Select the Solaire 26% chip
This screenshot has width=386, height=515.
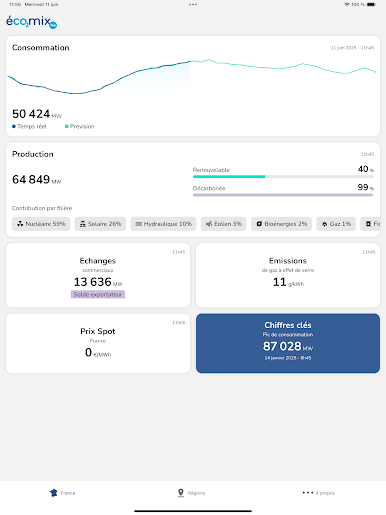(x=100, y=224)
